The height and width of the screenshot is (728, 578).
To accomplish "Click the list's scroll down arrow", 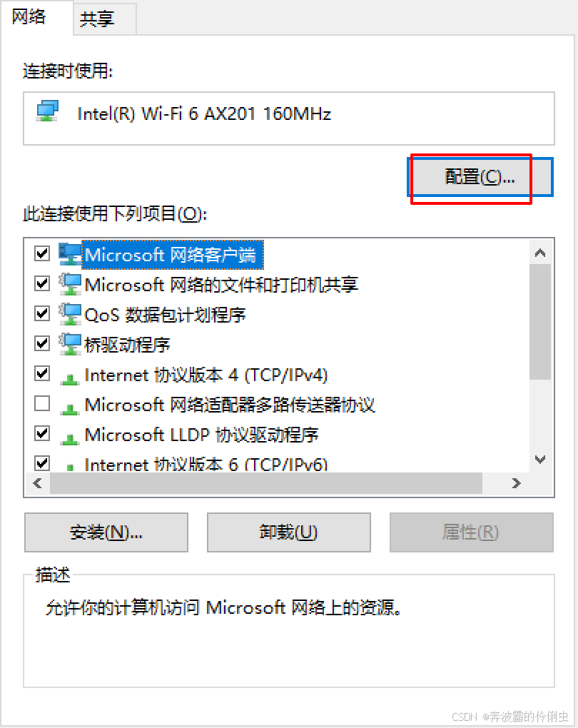I will click(540, 460).
